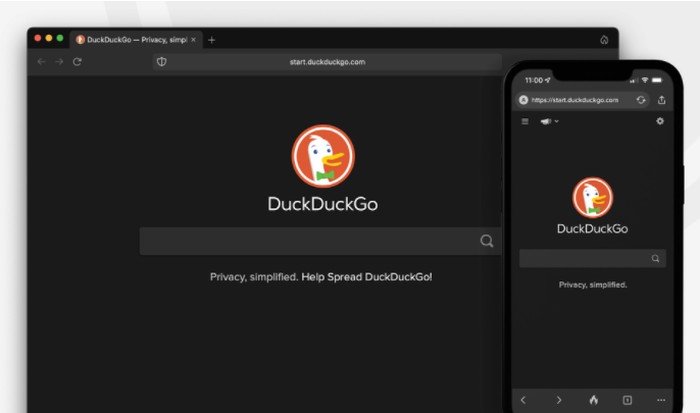This screenshot has width=700, height=413.
Task: Open the tab switcher in phone bottom bar
Action: tap(627, 400)
